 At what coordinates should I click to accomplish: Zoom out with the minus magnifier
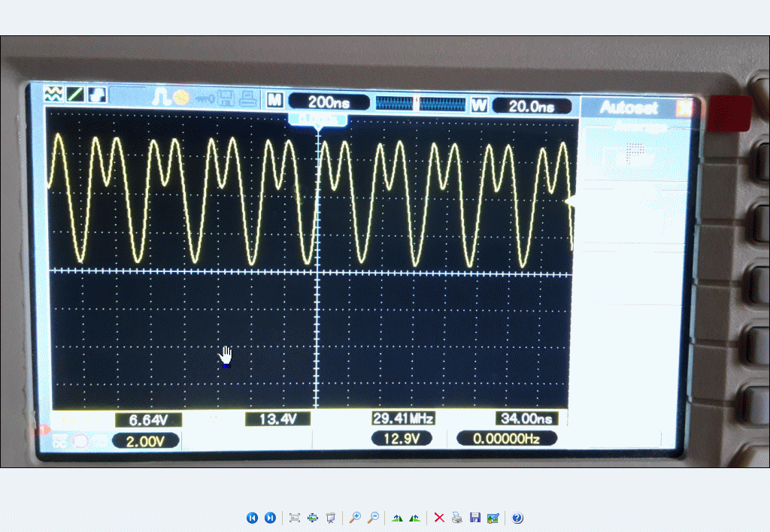click(373, 518)
